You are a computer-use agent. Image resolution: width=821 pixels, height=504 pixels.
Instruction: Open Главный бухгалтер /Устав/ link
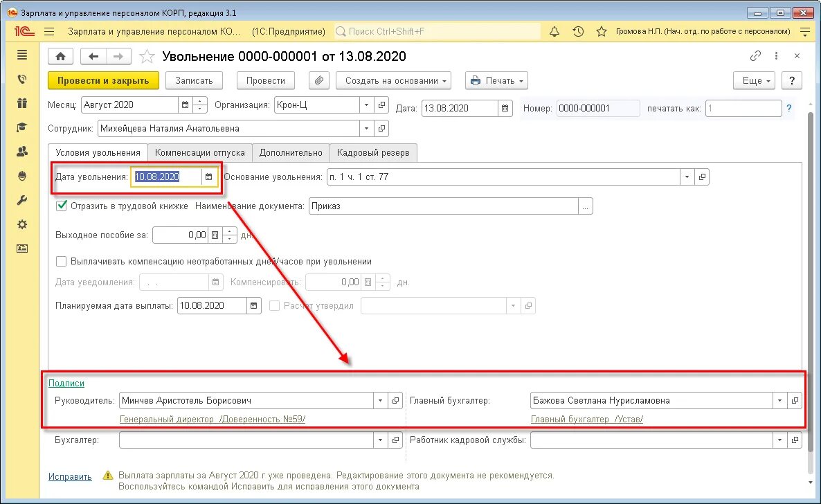point(587,419)
